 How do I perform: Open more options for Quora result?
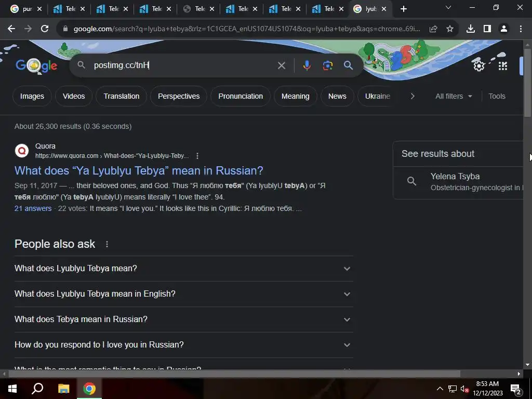coord(197,156)
